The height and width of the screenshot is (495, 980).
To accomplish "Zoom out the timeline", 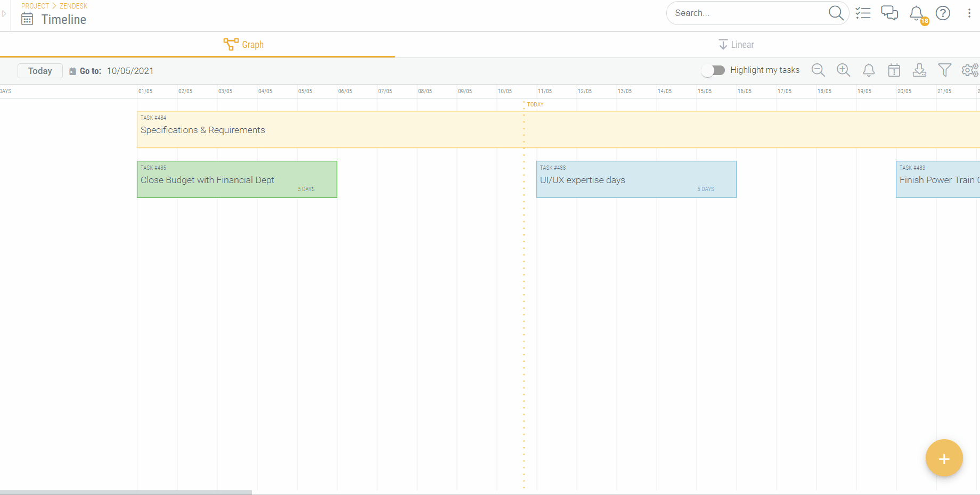I will tap(818, 70).
